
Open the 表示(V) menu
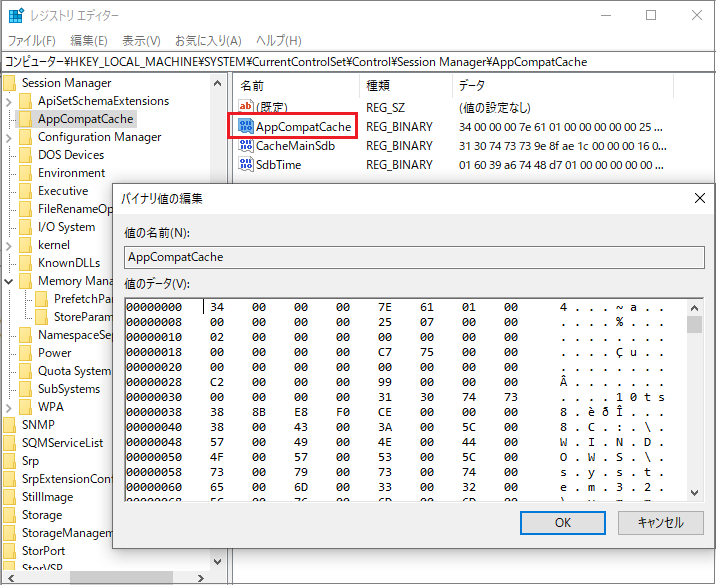click(141, 41)
